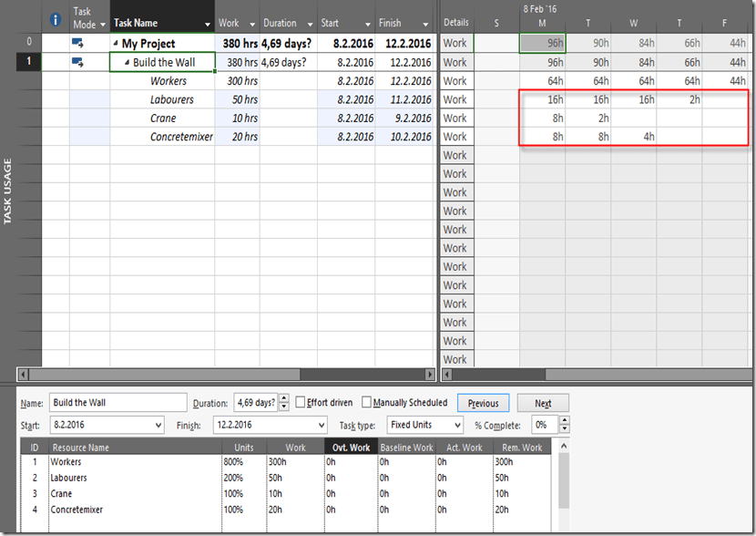Click the auto-schedule icon for My Project

[x=77, y=43]
